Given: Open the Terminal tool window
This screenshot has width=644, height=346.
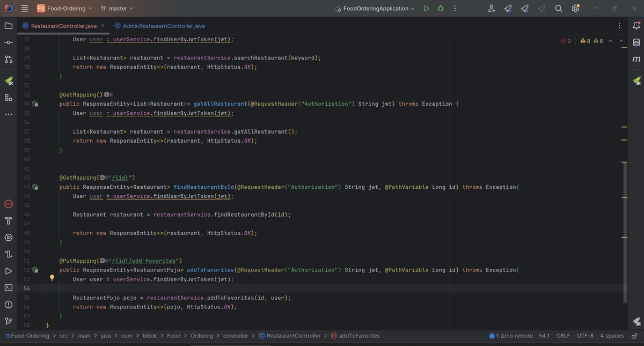Looking at the screenshot, I should 9,288.
